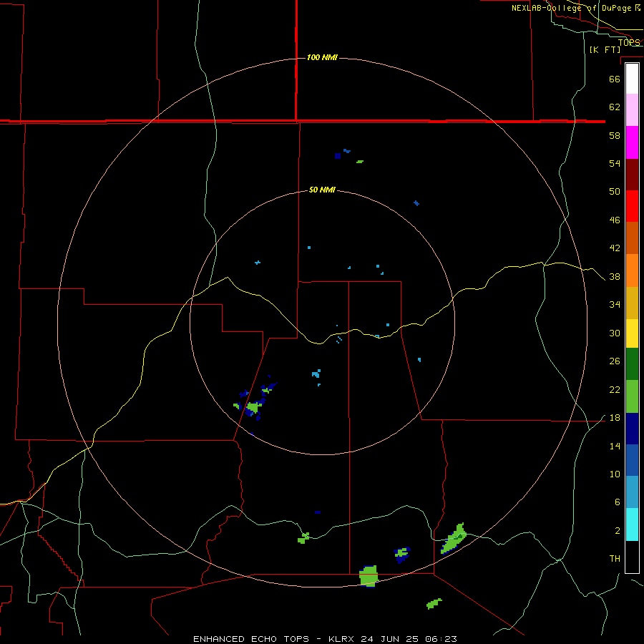644x644 pixels.
Task: Select the bright red color bar segment
Action: (632, 206)
